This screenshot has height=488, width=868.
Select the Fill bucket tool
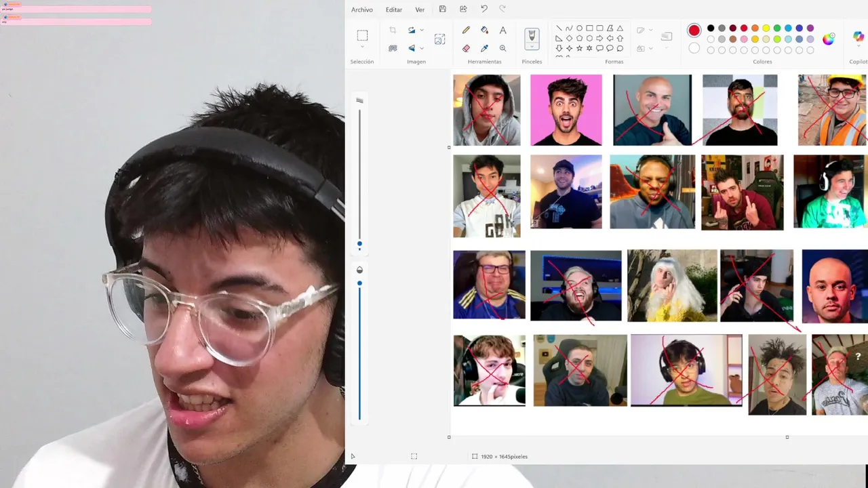pyautogui.click(x=484, y=30)
